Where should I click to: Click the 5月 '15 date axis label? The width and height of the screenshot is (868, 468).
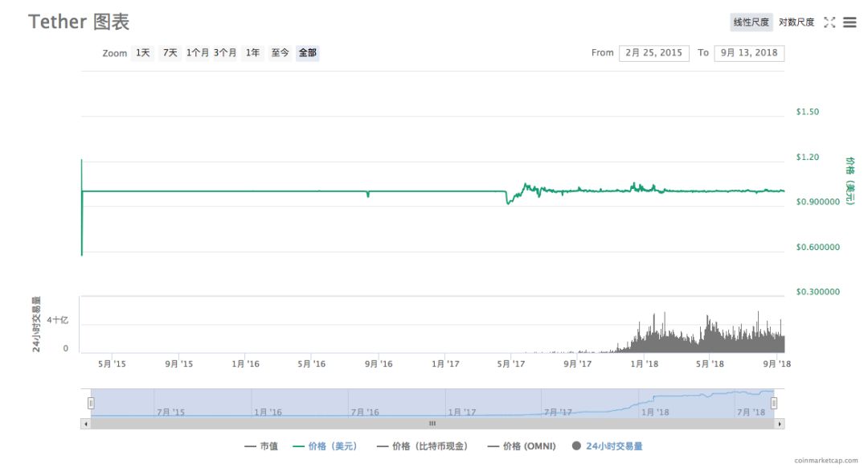click(x=112, y=364)
